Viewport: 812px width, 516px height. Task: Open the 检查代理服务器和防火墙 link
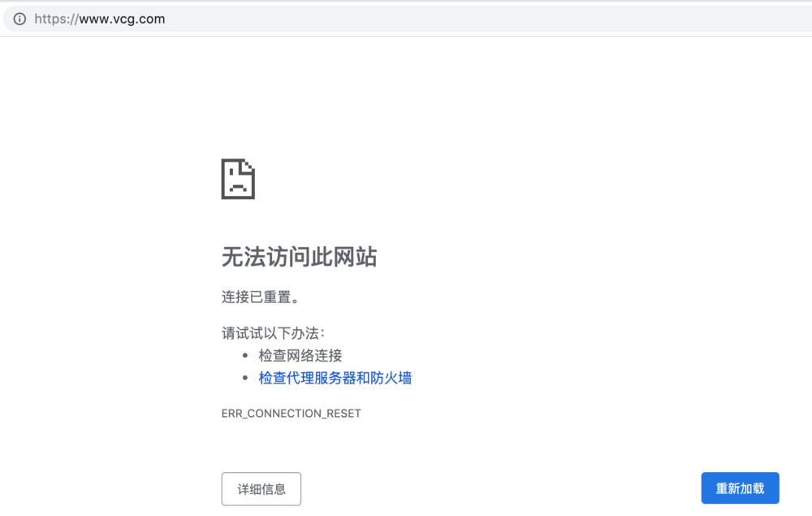point(335,378)
